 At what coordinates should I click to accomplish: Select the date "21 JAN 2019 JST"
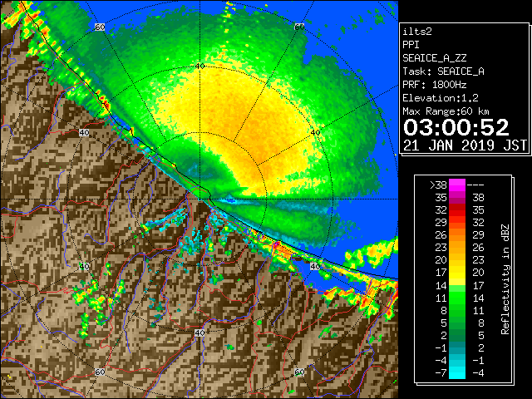(x=465, y=145)
